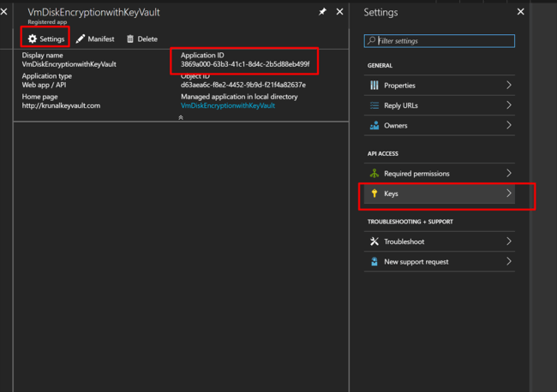Image resolution: width=557 pixels, height=392 pixels.
Task: Click the Reply URLs list icon
Action: pyautogui.click(x=374, y=105)
